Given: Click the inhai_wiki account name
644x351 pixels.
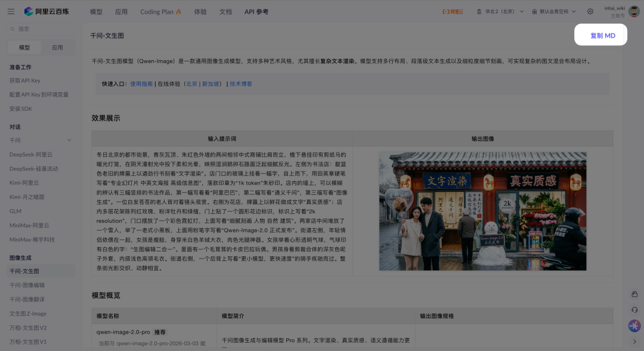Looking at the screenshot, I should pos(614,8).
